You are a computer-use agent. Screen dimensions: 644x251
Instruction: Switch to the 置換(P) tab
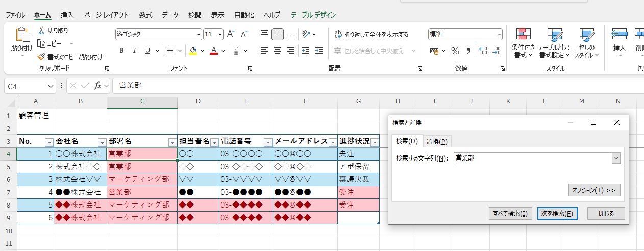coord(436,141)
